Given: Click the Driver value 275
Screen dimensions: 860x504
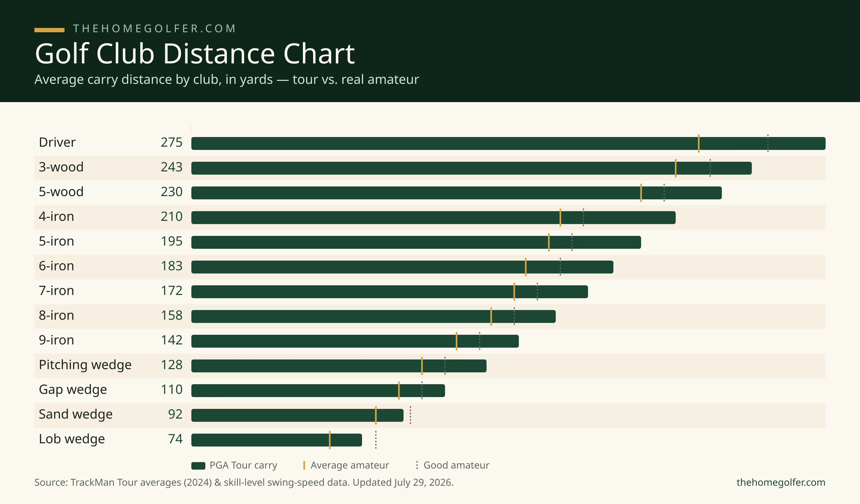Looking at the screenshot, I should [172, 142].
